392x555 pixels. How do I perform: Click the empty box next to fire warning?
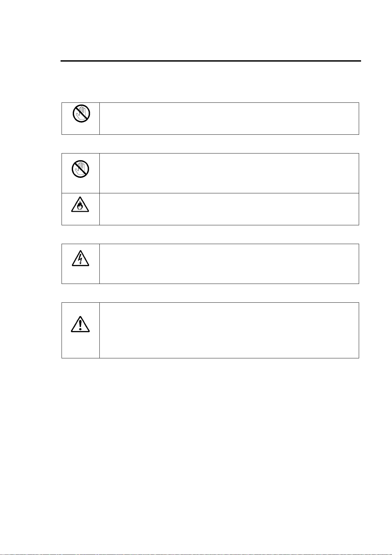[229, 209]
